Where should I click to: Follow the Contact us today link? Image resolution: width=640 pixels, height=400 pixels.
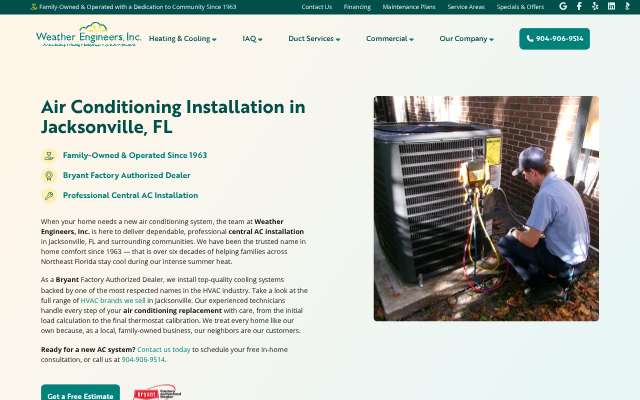164,349
